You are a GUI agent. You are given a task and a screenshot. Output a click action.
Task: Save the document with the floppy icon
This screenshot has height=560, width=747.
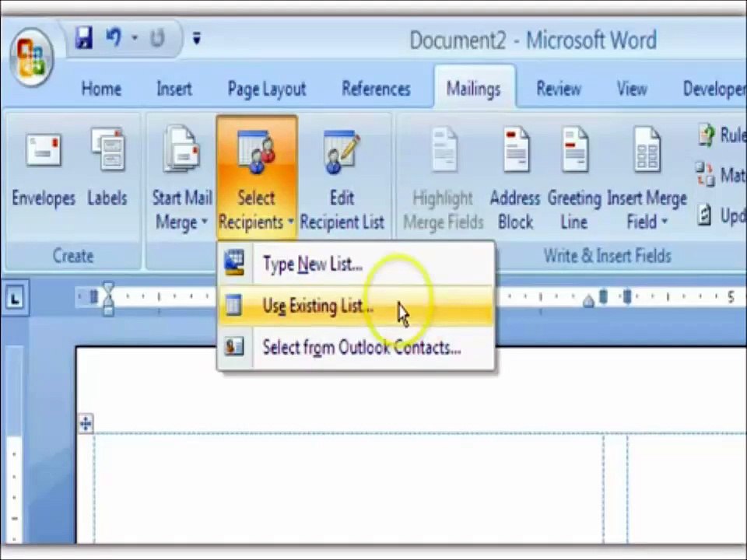point(84,37)
